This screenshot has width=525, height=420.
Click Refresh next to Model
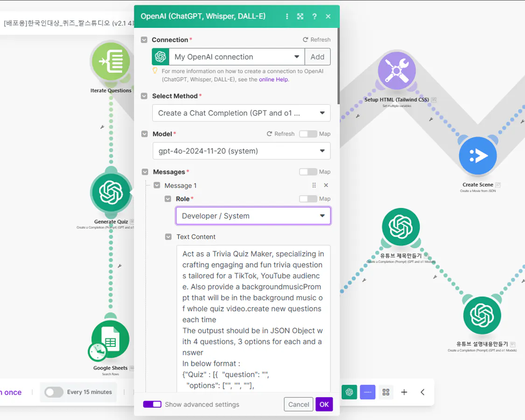pos(280,134)
